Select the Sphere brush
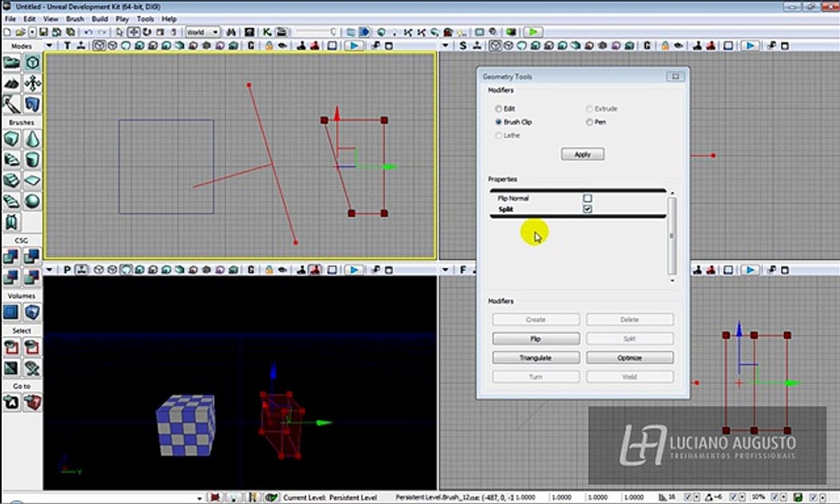 coord(32,201)
